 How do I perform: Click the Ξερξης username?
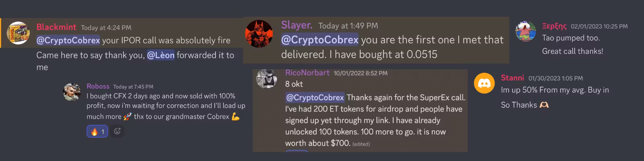tap(554, 26)
